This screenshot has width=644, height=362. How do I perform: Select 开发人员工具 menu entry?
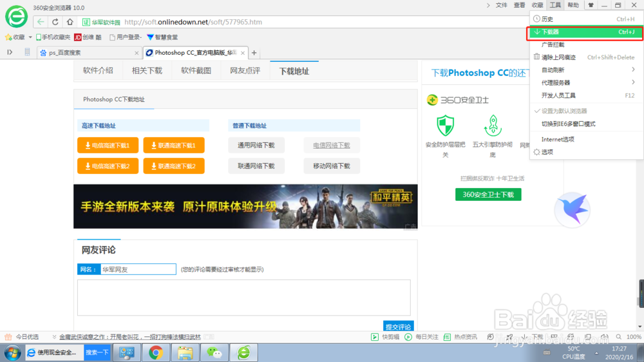click(586, 95)
